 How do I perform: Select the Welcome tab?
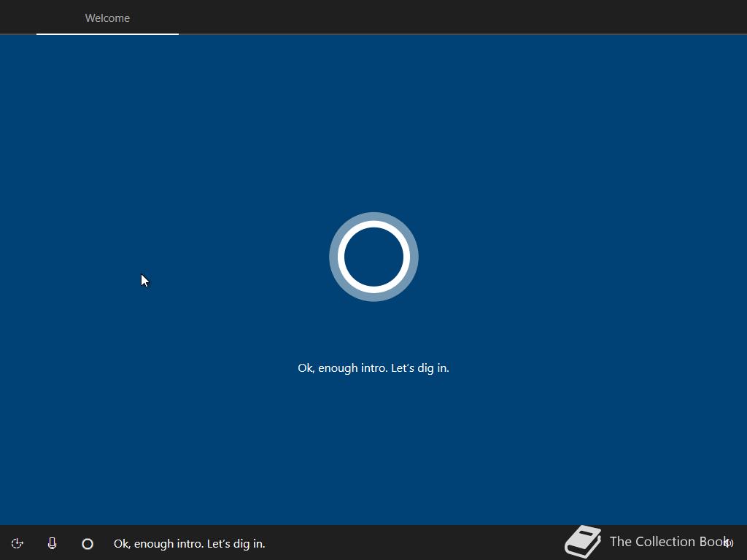click(107, 18)
